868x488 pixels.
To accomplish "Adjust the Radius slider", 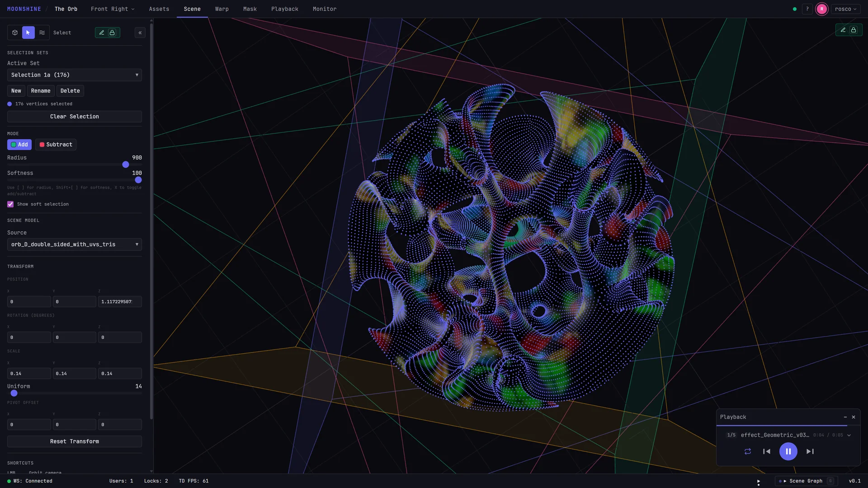I will (x=75, y=164).
